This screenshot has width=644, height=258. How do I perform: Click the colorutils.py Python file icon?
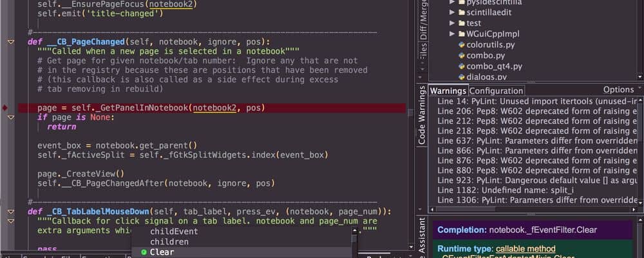click(462, 45)
